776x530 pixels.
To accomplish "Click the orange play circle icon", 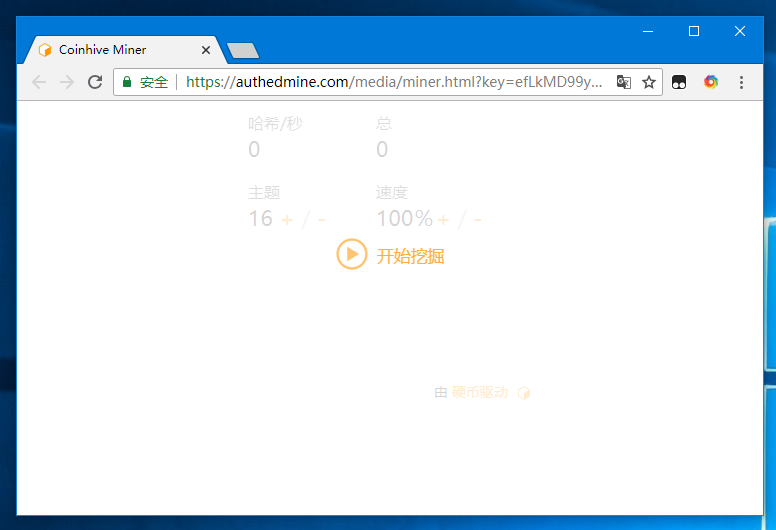I will (351, 255).
